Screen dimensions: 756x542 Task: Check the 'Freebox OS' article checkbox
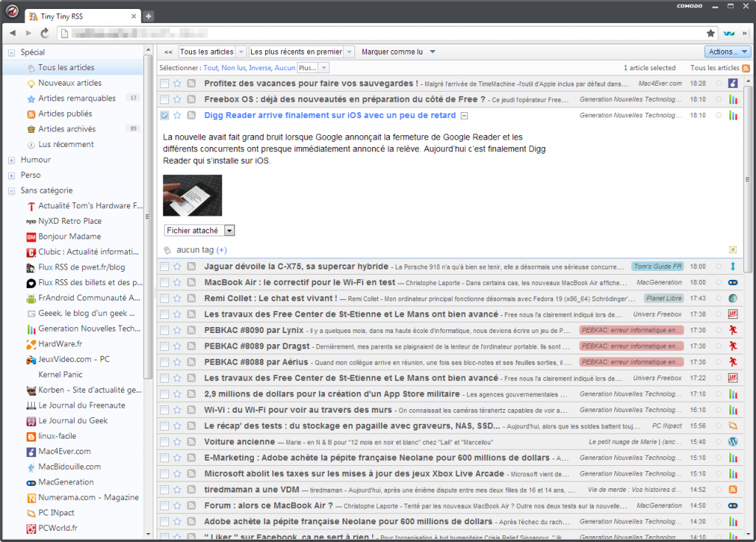(x=165, y=100)
